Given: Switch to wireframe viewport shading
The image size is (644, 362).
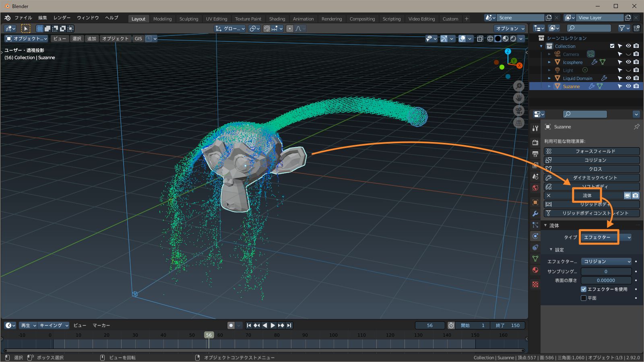Looking at the screenshot, I should point(490,39).
